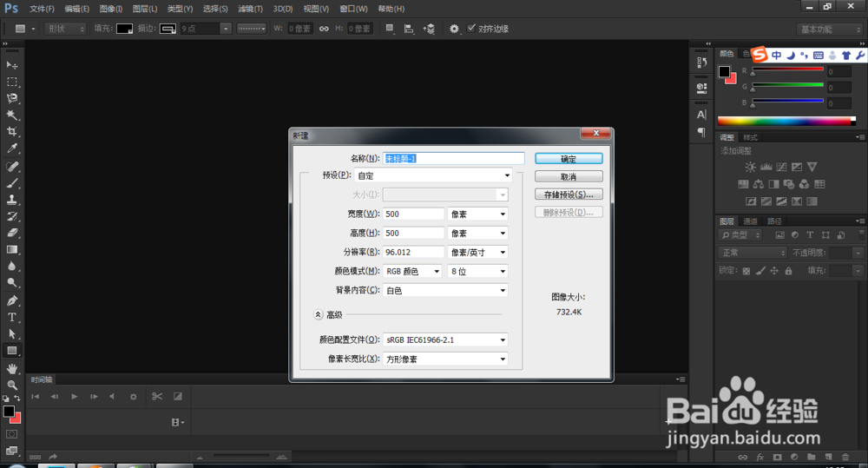Select the Magic Wand tool
The image size is (868, 468).
[x=11, y=115]
